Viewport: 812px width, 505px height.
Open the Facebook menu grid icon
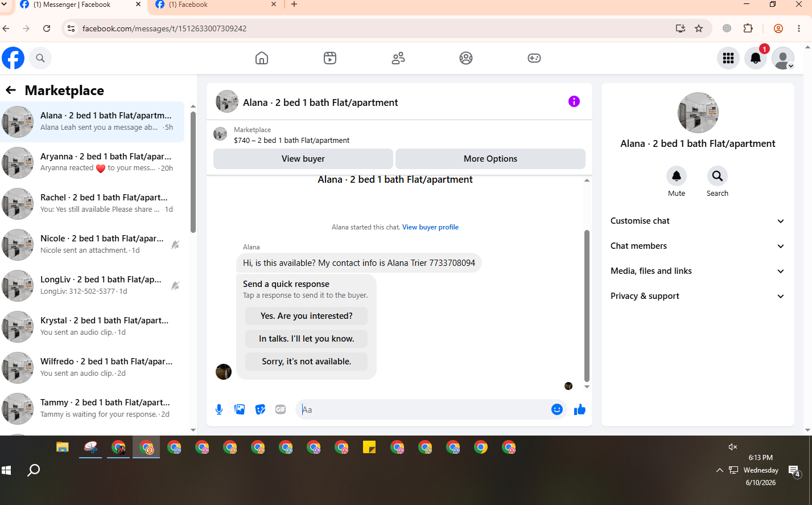pos(728,58)
